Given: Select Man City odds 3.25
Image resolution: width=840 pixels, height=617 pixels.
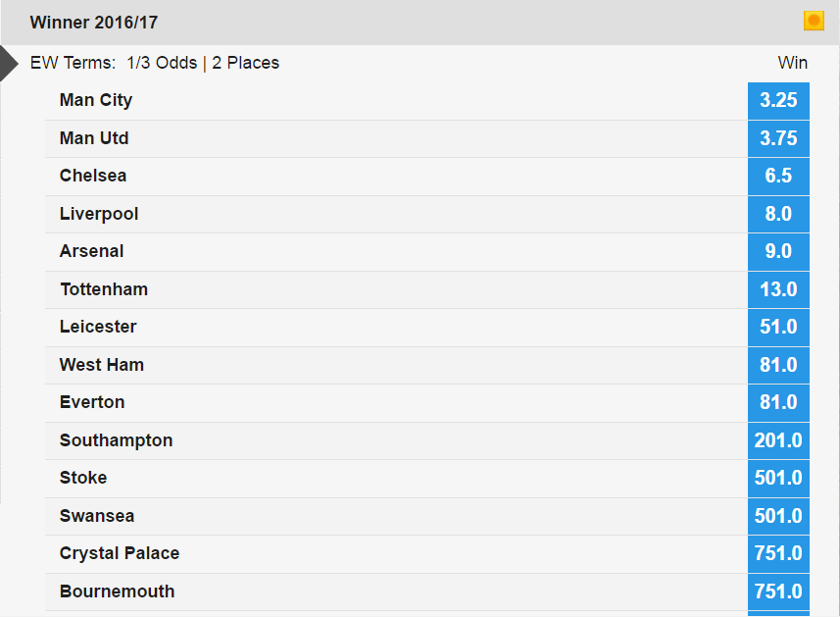Looking at the screenshot, I should [778, 101].
